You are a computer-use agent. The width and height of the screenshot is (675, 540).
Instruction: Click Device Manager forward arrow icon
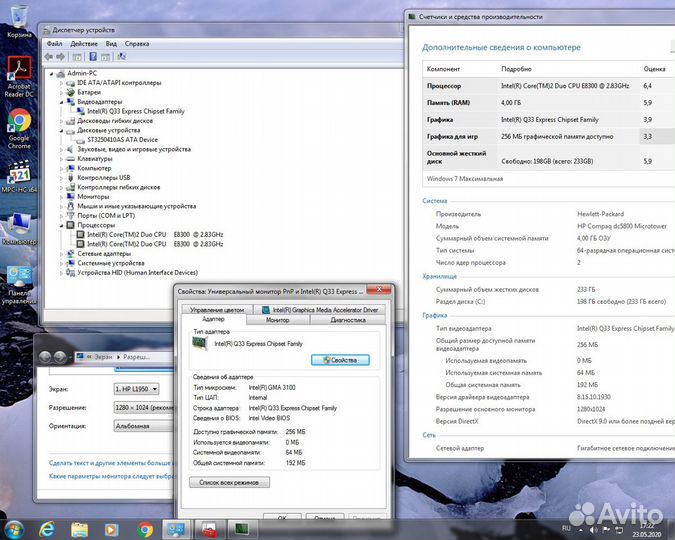point(61,56)
